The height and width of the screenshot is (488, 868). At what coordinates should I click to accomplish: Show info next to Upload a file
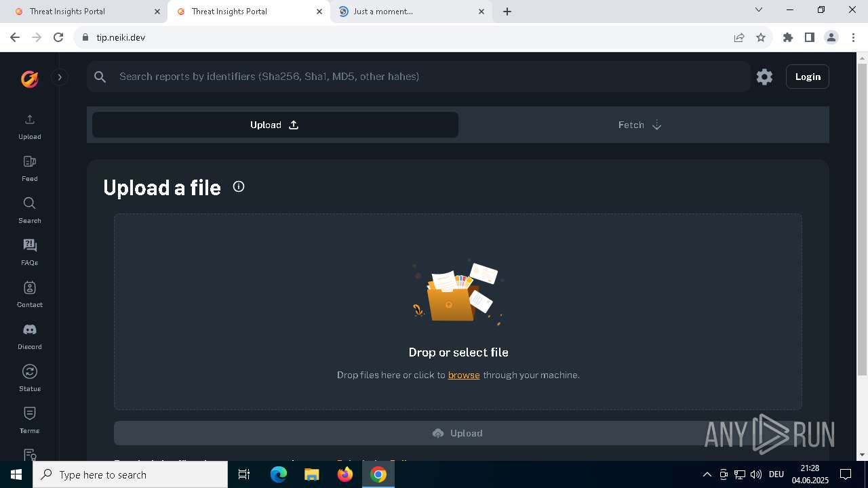coord(239,186)
